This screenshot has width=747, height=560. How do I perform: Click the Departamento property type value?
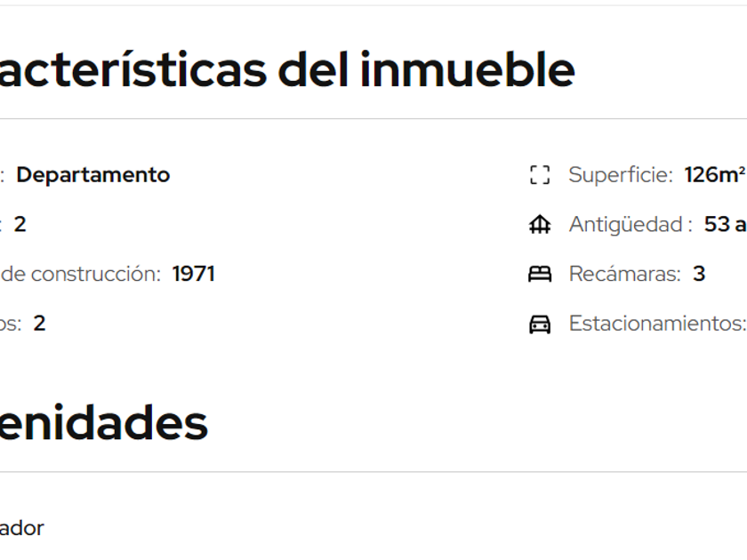click(x=93, y=175)
